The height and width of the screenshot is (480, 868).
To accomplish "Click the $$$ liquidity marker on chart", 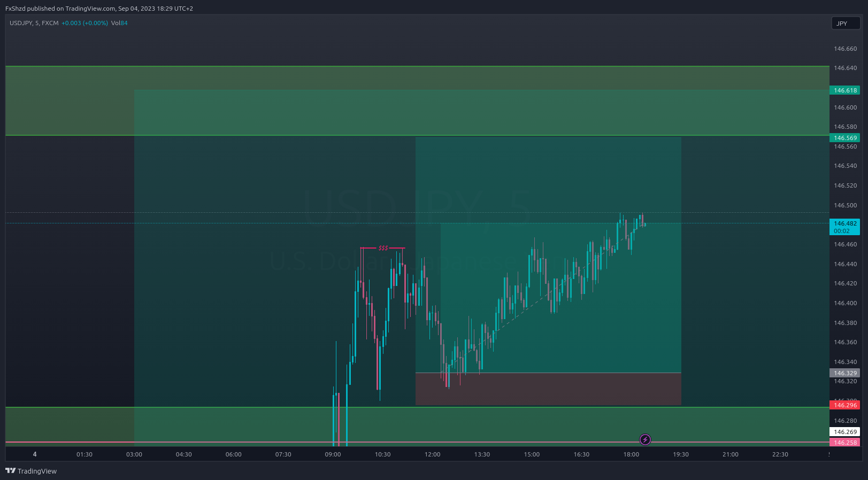I will click(383, 248).
